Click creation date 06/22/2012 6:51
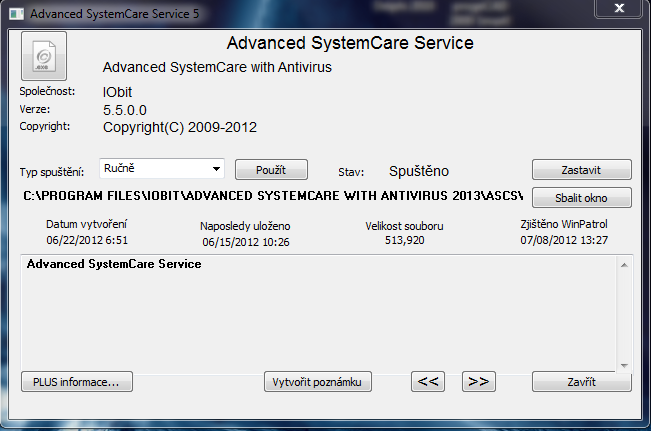 pyautogui.click(x=87, y=240)
